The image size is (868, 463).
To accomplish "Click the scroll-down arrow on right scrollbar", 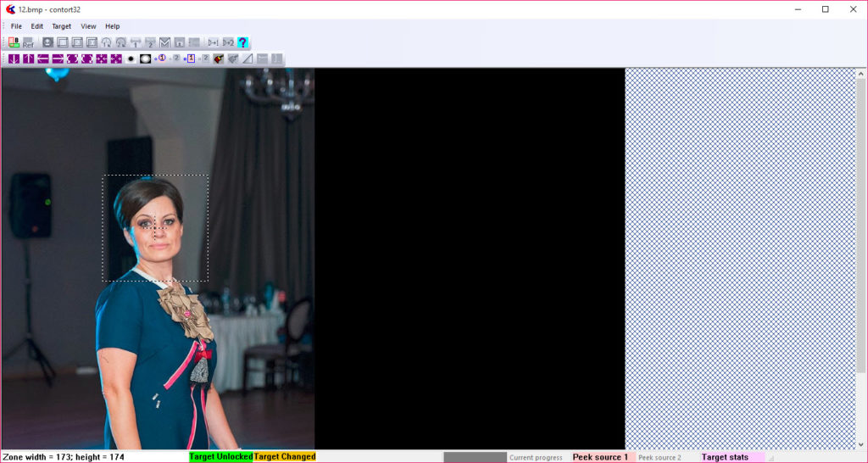I will [x=861, y=444].
